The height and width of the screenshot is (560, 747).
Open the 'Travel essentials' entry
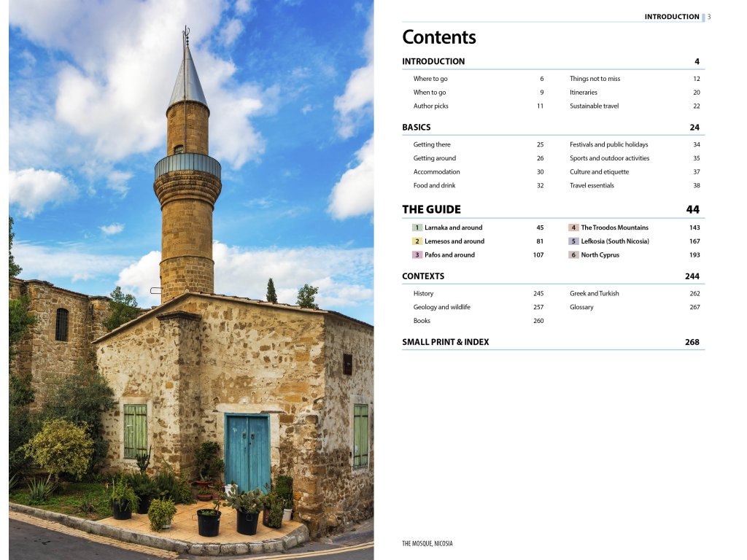pos(592,185)
